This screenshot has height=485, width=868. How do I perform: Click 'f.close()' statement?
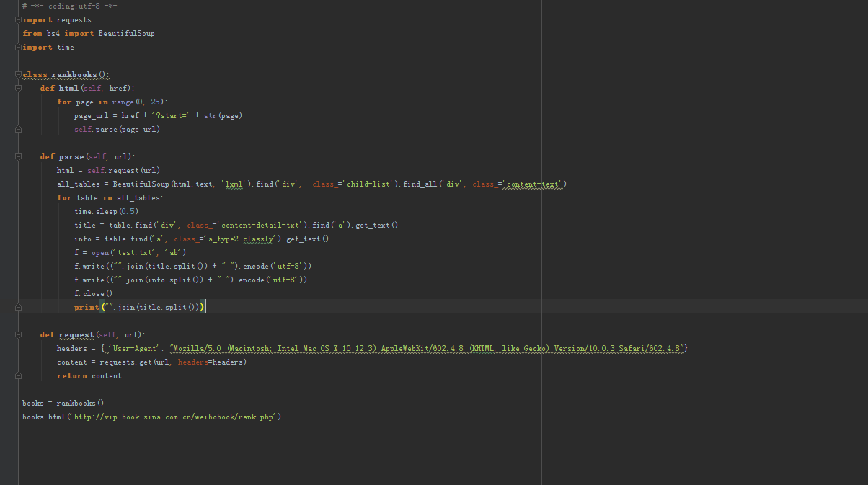[94, 293]
